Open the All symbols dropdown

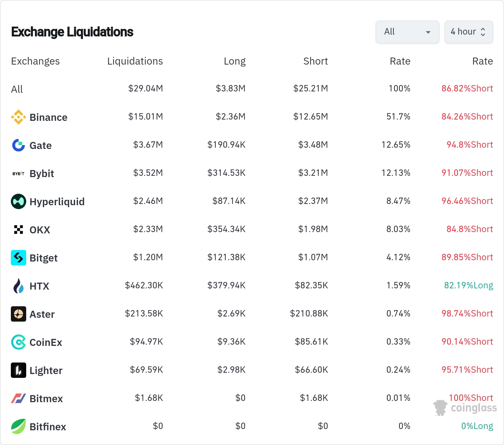pos(408,32)
